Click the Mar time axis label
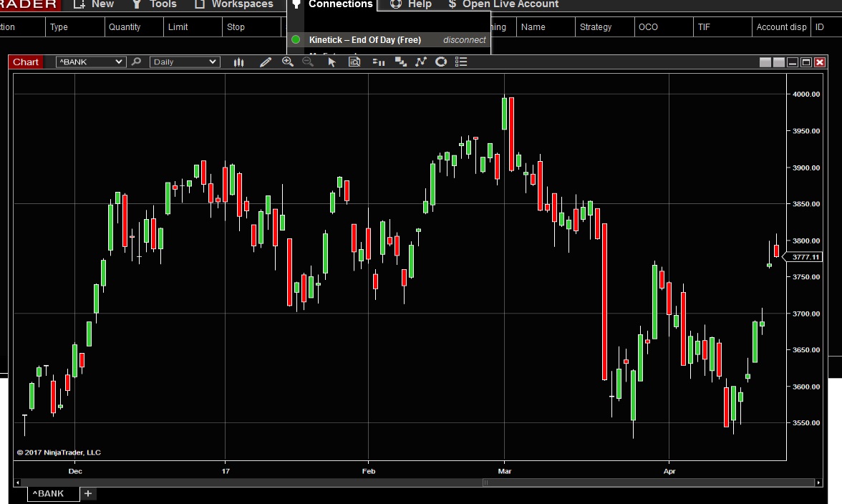 click(505, 471)
